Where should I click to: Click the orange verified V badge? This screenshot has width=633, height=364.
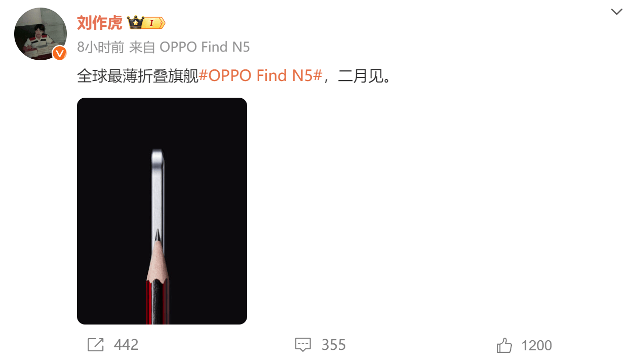point(60,53)
